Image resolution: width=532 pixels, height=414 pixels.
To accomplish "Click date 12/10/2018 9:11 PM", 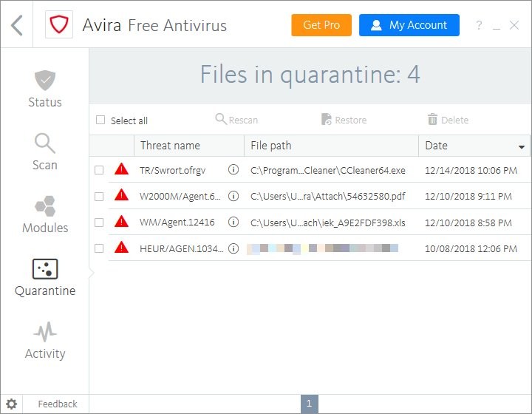I will point(468,197).
